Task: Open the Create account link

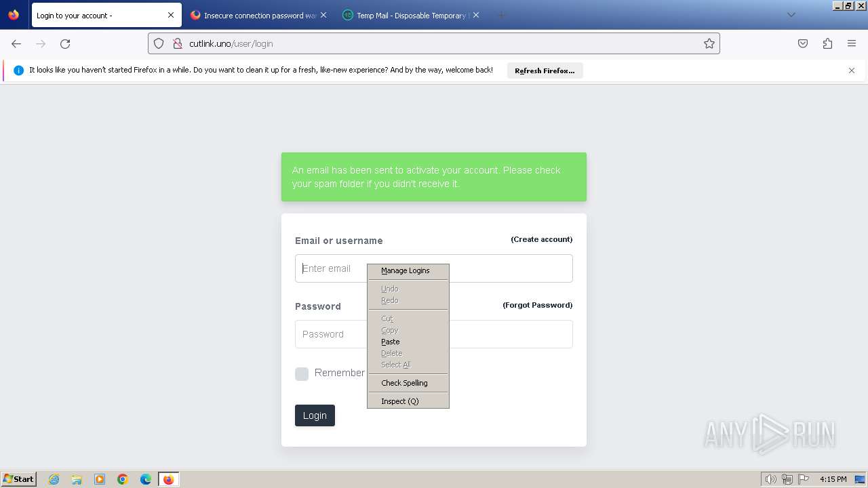Action: (541, 239)
